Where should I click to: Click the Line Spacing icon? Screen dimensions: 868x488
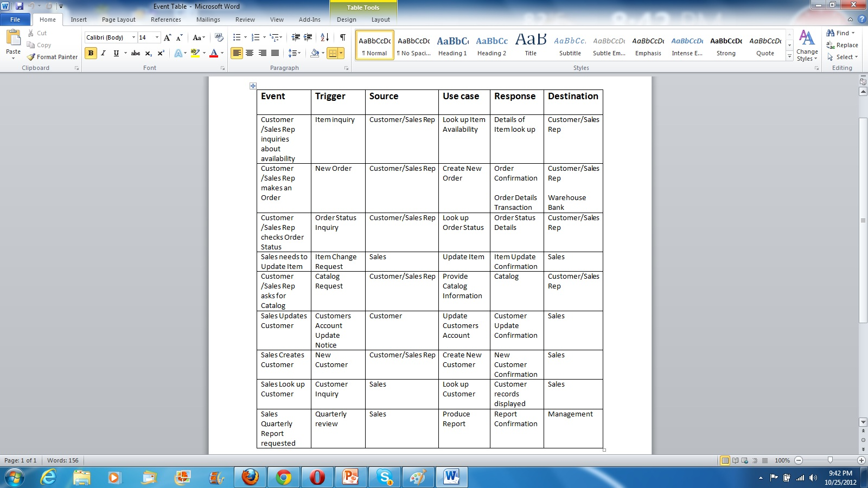[x=292, y=53]
